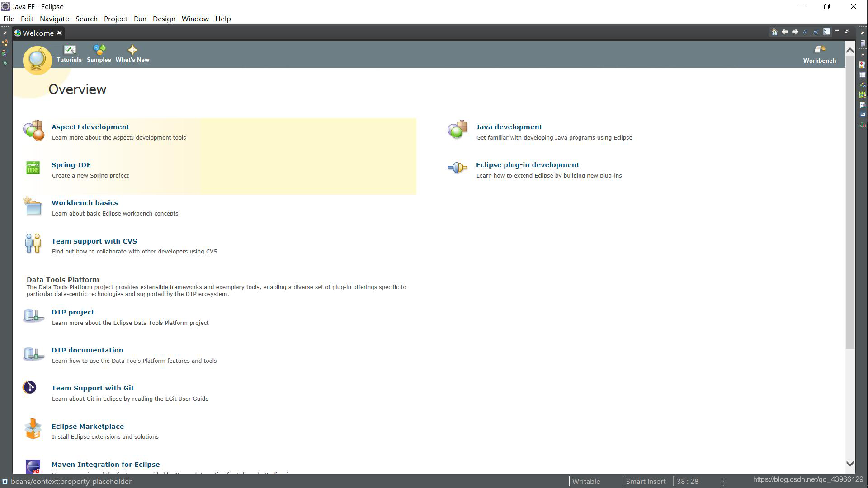Close the Welcome tab

pyautogui.click(x=59, y=33)
